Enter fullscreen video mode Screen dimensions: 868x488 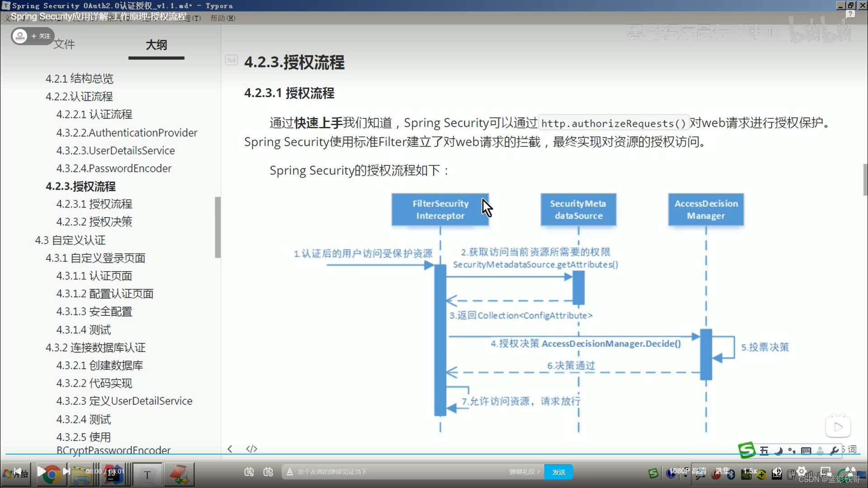pos(850,471)
